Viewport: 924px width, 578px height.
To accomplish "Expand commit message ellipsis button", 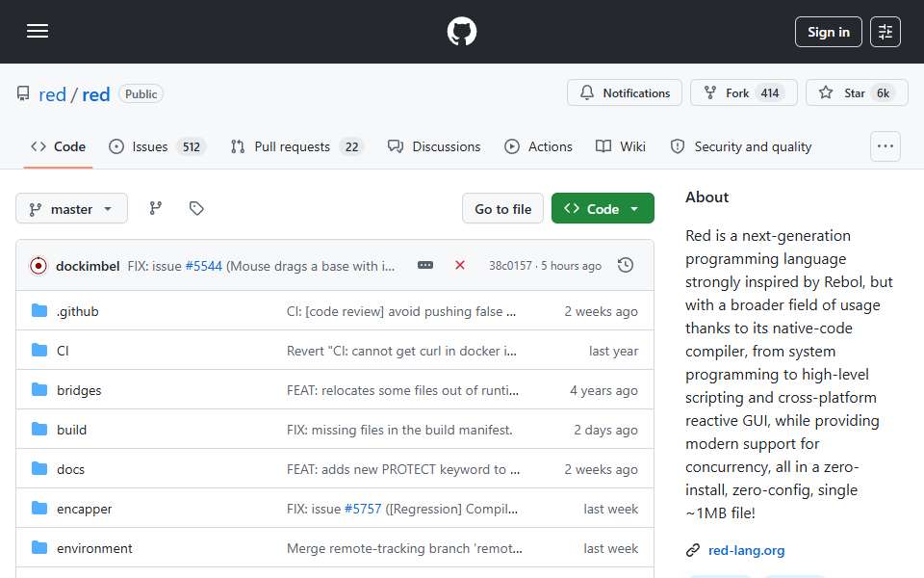I will (x=425, y=266).
